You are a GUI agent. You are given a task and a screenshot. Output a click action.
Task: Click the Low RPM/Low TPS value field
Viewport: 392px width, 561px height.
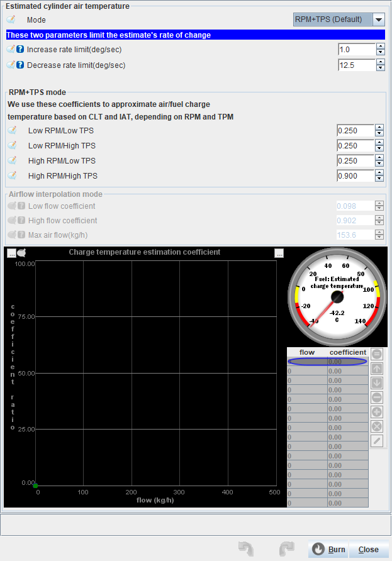tap(356, 131)
